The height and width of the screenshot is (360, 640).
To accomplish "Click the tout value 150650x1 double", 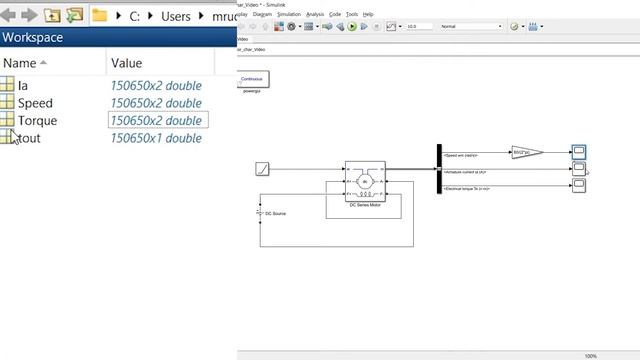I will click(156, 138).
